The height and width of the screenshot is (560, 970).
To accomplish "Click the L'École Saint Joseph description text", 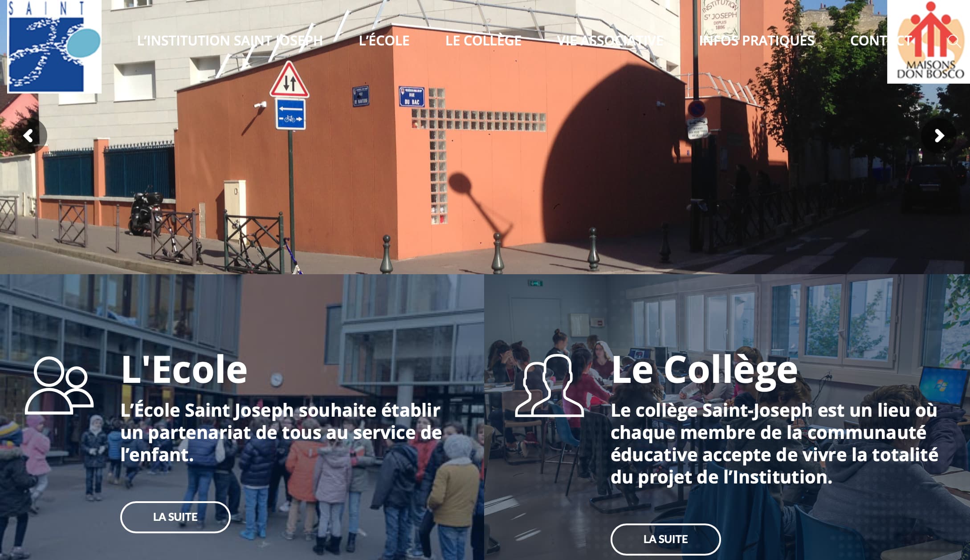I will 281,433.
